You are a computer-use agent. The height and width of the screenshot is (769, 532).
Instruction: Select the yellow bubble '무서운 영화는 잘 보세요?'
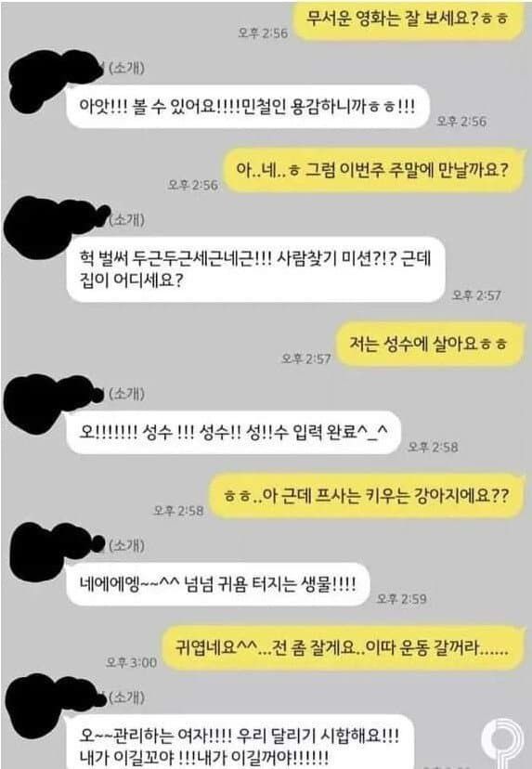coord(409,20)
